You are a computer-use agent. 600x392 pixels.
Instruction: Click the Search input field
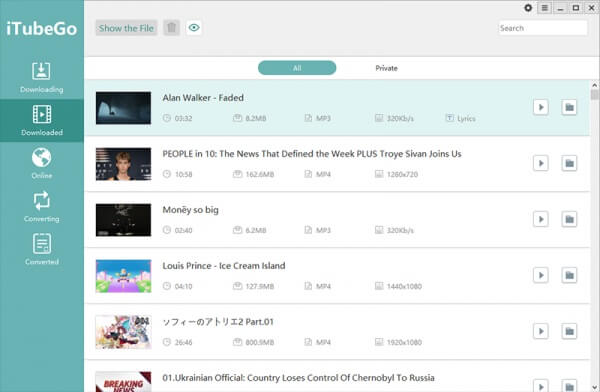click(x=543, y=28)
